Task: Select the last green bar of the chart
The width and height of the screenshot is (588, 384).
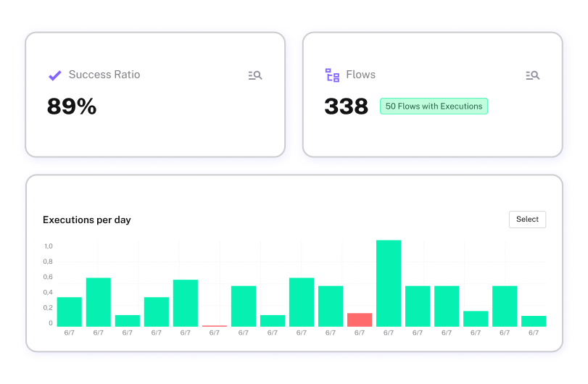Action: coord(534,321)
